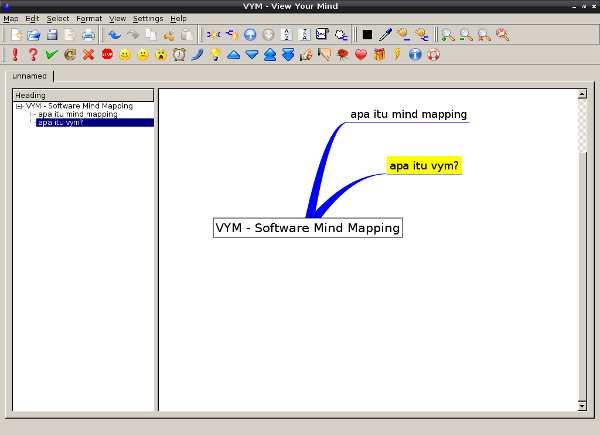Screen dimensions: 600x435
Task: Set the thumbs down flag
Action: (324, 55)
